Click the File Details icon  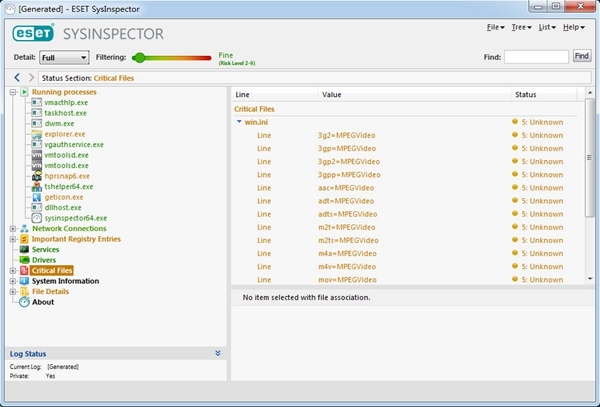click(x=24, y=291)
